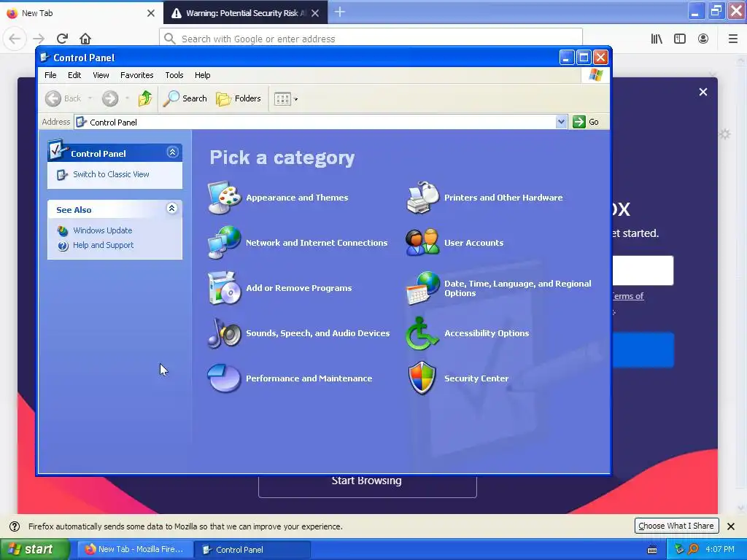
Task: Click the Choose What I Share button
Action: pyautogui.click(x=676, y=526)
